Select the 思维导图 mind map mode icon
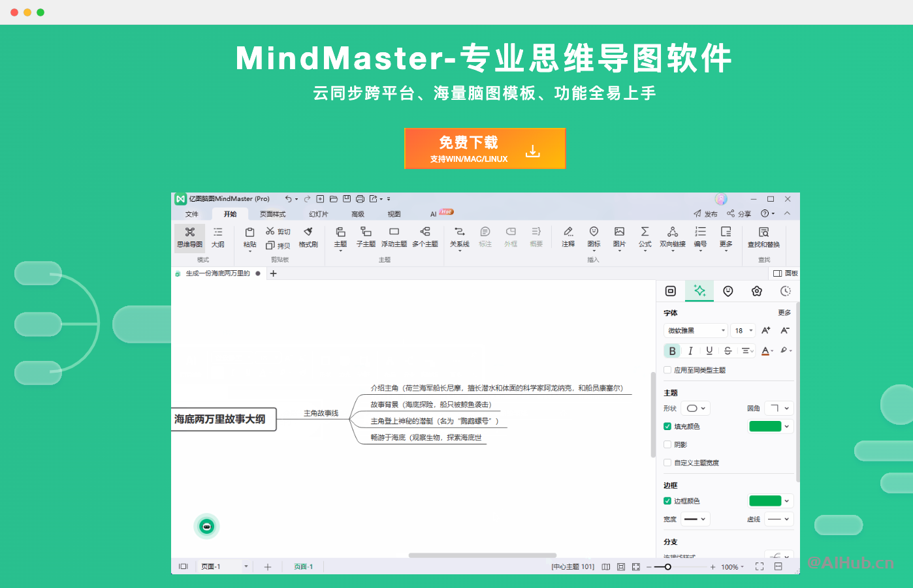 tap(190, 237)
